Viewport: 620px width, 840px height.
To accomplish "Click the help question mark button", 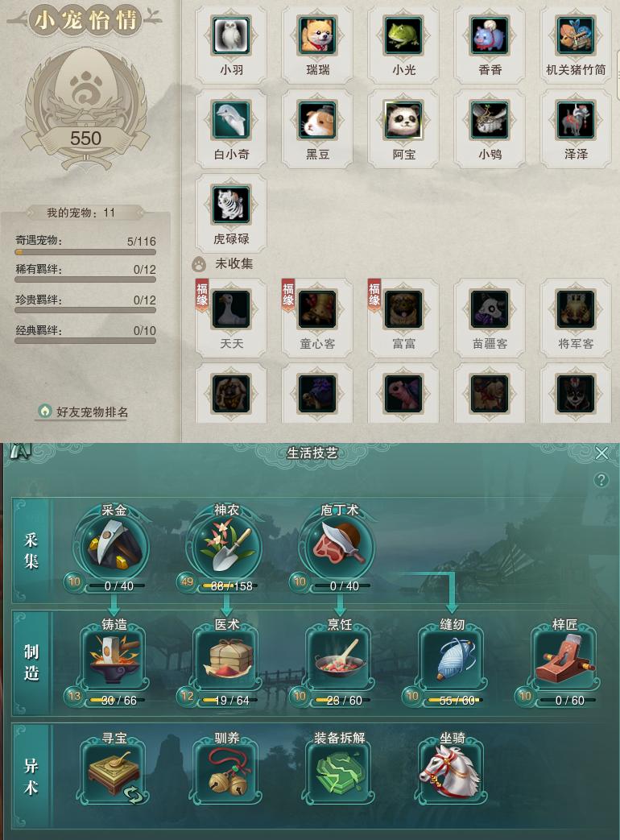I will click(x=601, y=479).
